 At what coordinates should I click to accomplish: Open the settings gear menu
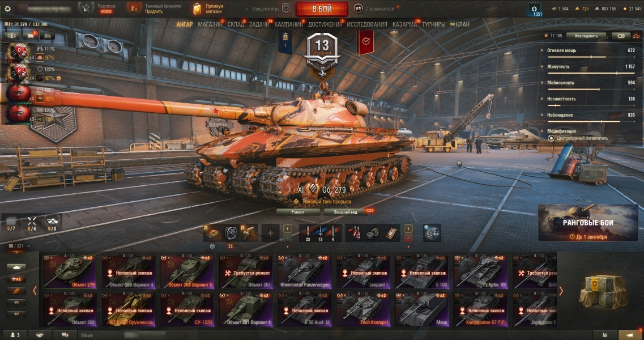(7, 8)
